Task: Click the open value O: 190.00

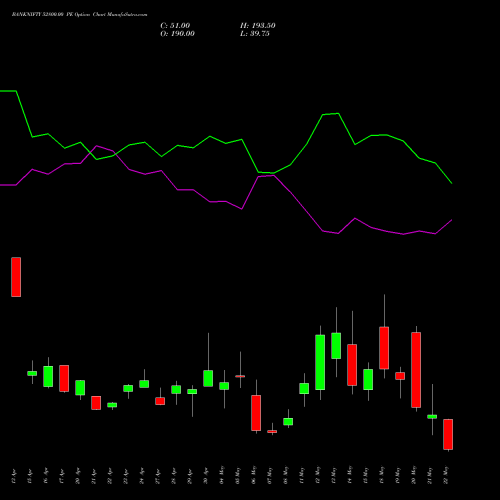Action: (x=177, y=34)
